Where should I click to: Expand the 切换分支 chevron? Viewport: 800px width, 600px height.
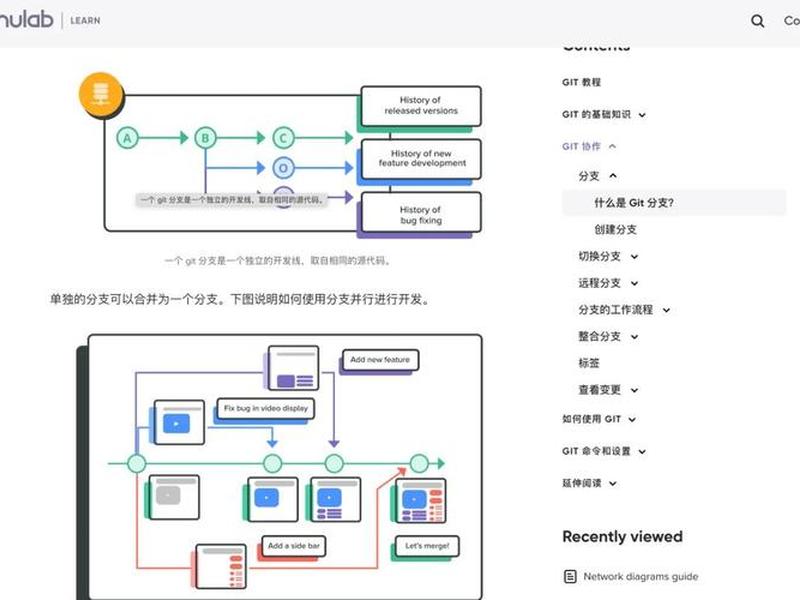[x=634, y=257]
